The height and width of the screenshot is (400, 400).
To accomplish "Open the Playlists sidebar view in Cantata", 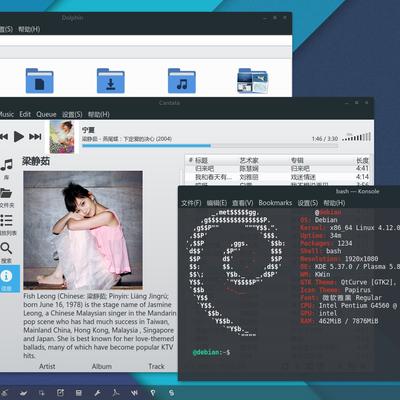I will (7, 224).
